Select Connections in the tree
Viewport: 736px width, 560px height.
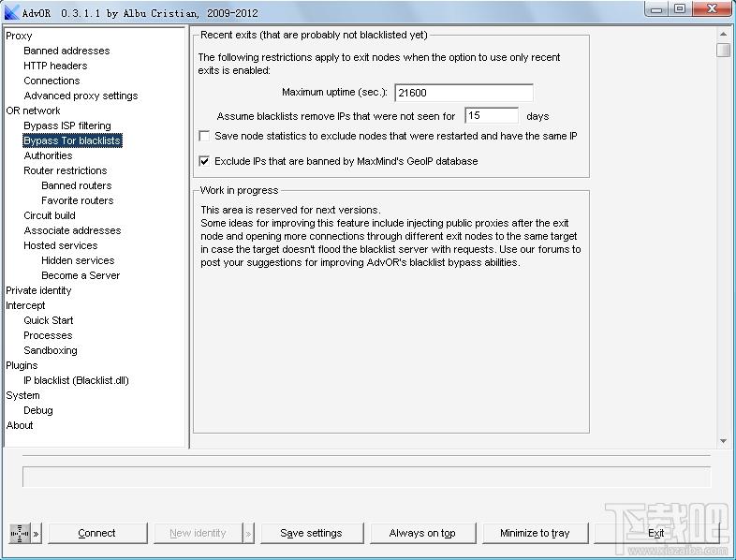click(x=52, y=81)
